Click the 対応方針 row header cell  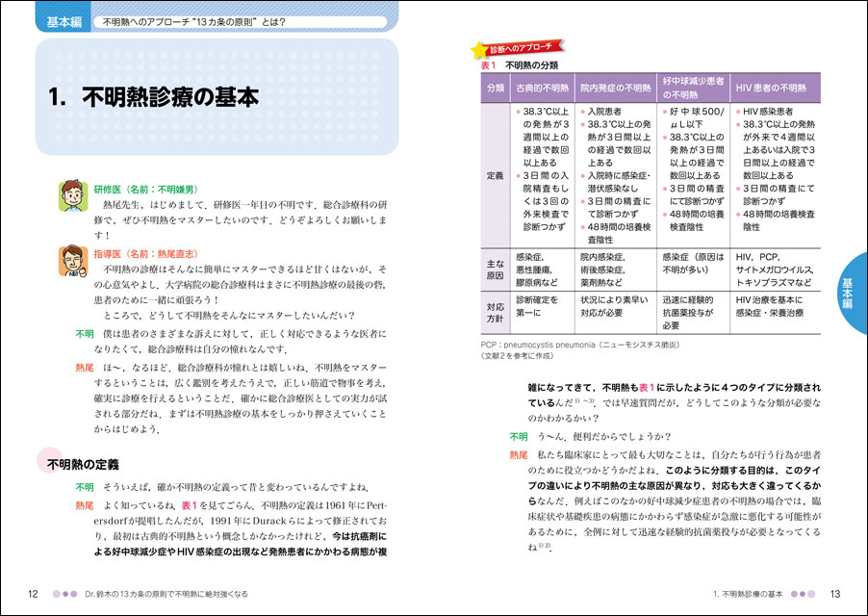pos(495,313)
